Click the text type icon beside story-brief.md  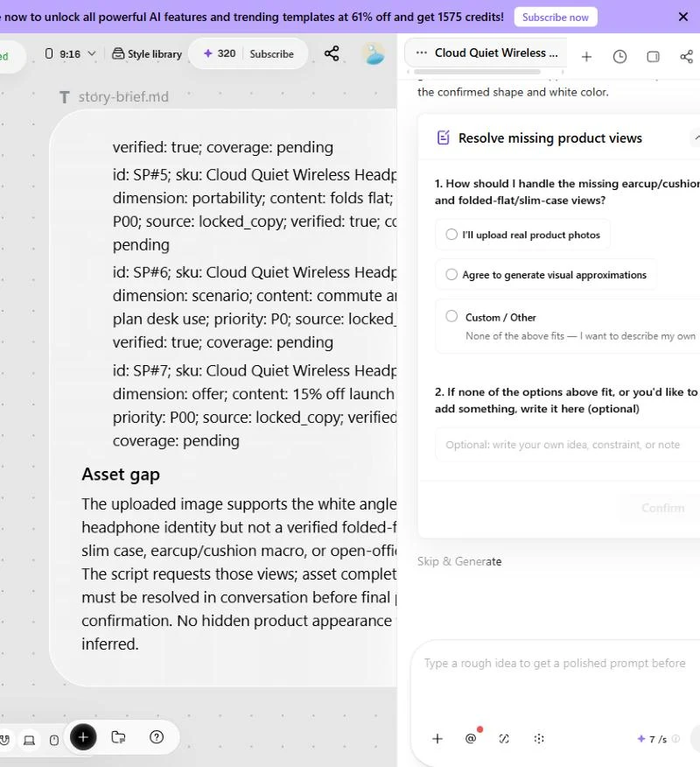point(64,97)
